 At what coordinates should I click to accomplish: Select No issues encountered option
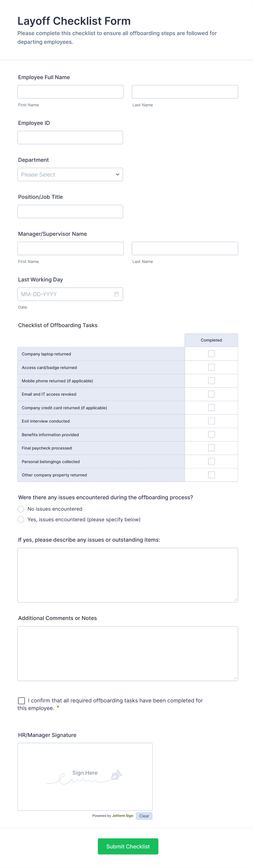pyautogui.click(x=21, y=509)
